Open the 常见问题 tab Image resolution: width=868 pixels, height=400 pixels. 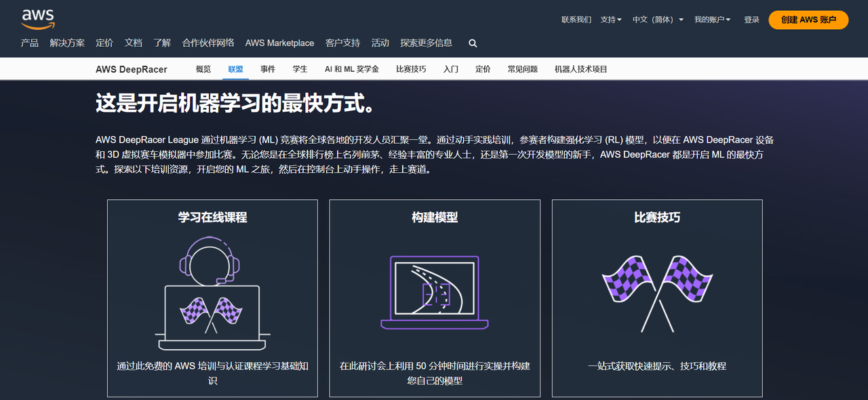click(x=523, y=69)
